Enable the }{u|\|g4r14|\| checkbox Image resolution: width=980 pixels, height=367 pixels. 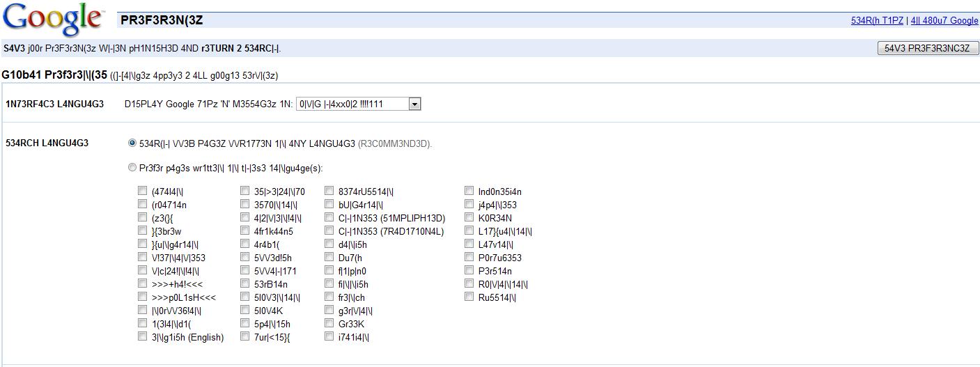(x=143, y=244)
